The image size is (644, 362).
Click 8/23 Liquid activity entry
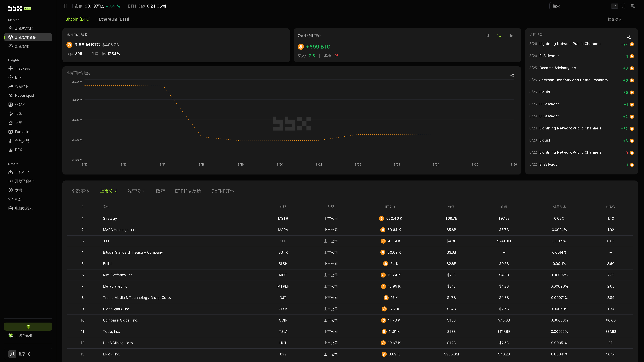[581, 140]
